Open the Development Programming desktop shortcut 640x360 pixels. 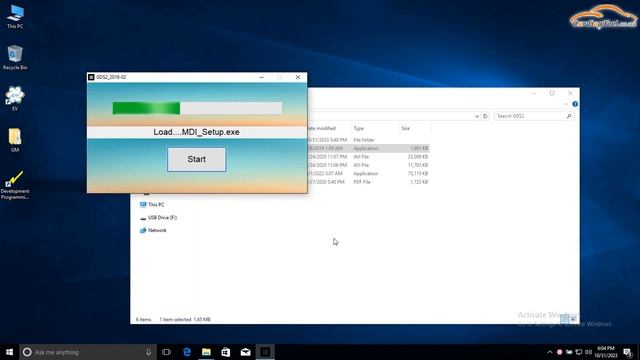pyautogui.click(x=15, y=185)
